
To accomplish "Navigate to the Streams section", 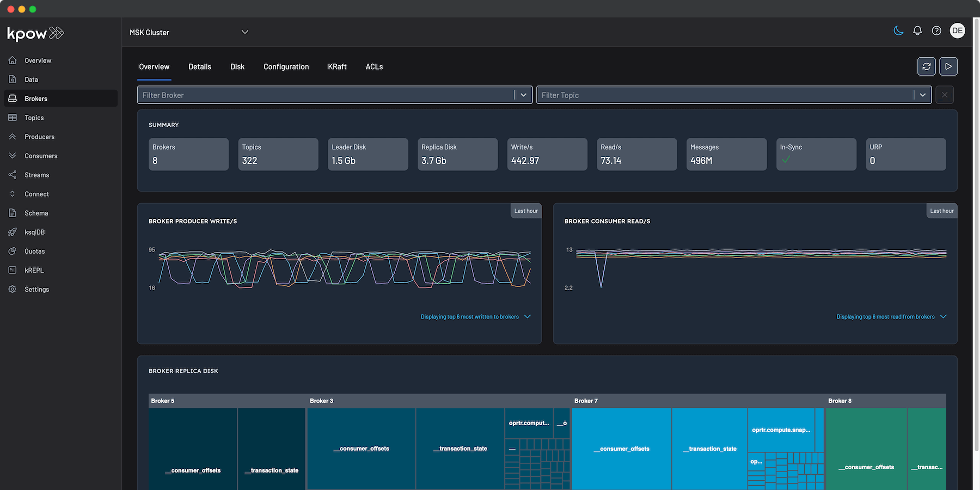I will point(36,174).
